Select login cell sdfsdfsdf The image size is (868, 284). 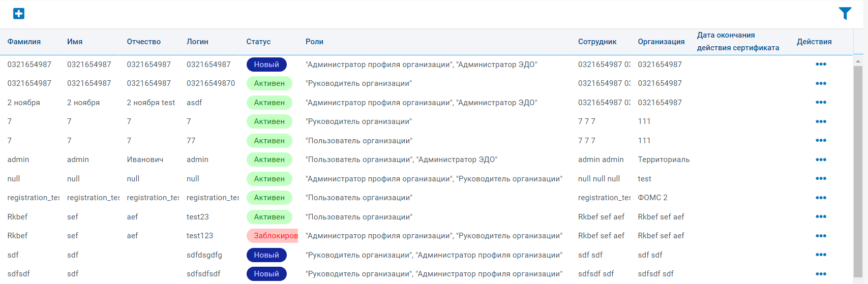click(x=203, y=274)
